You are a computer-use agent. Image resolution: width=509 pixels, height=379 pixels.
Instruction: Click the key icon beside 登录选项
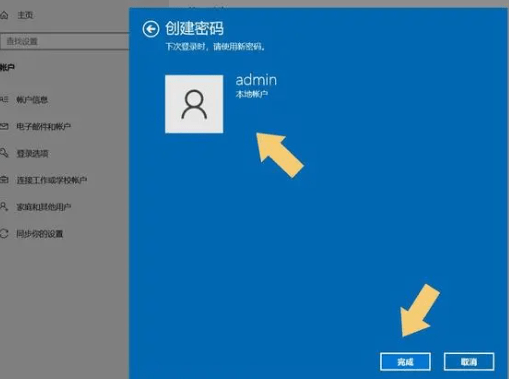pyautogui.click(x=4, y=153)
